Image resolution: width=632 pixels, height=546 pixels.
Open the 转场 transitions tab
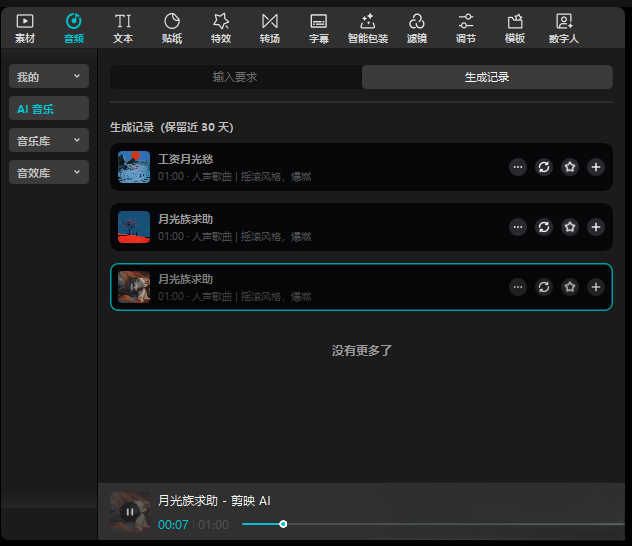[x=270, y=29]
